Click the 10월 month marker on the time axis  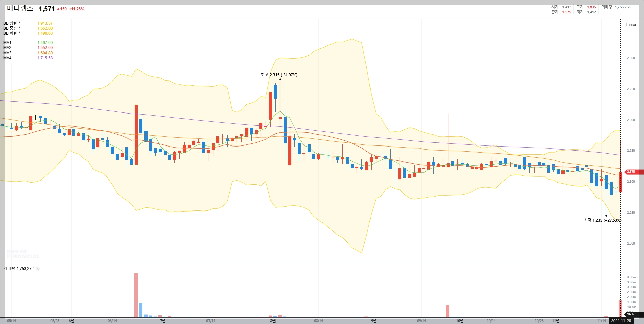pyautogui.click(x=460, y=321)
